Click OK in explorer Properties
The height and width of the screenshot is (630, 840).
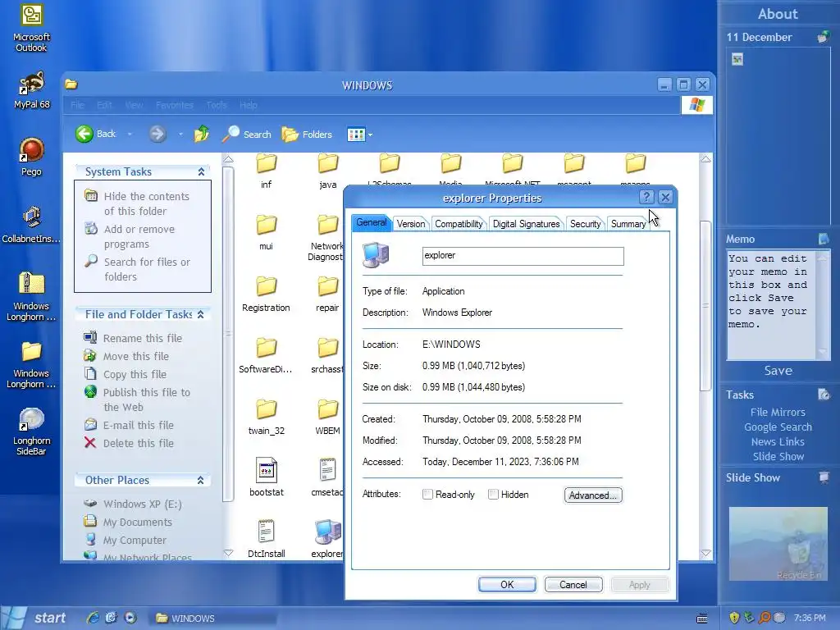507,584
